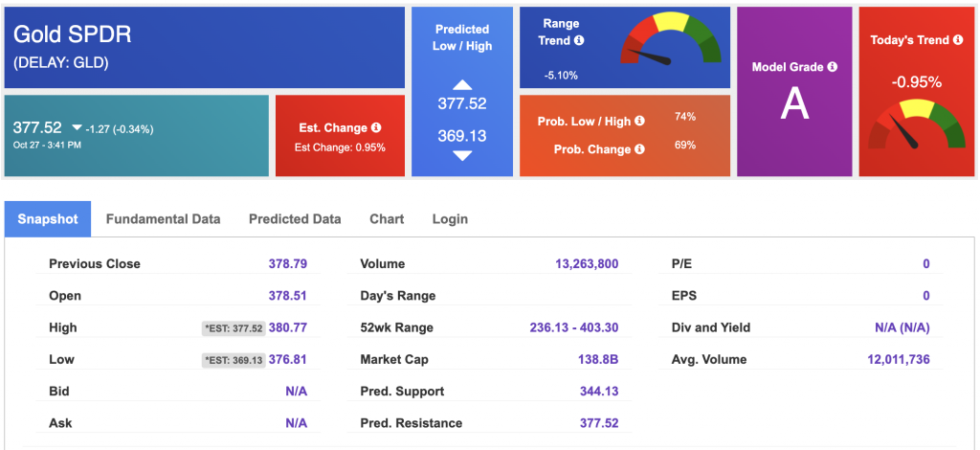The height and width of the screenshot is (450, 980).
Task: Click the EST: 377.52 badge in High row
Action: (232, 327)
